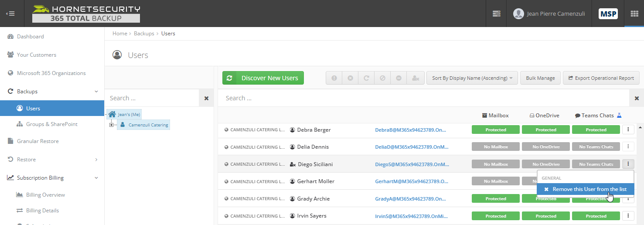Click the scroll up arrow of the users list
This screenshot has width=644, height=225.
click(640, 127)
